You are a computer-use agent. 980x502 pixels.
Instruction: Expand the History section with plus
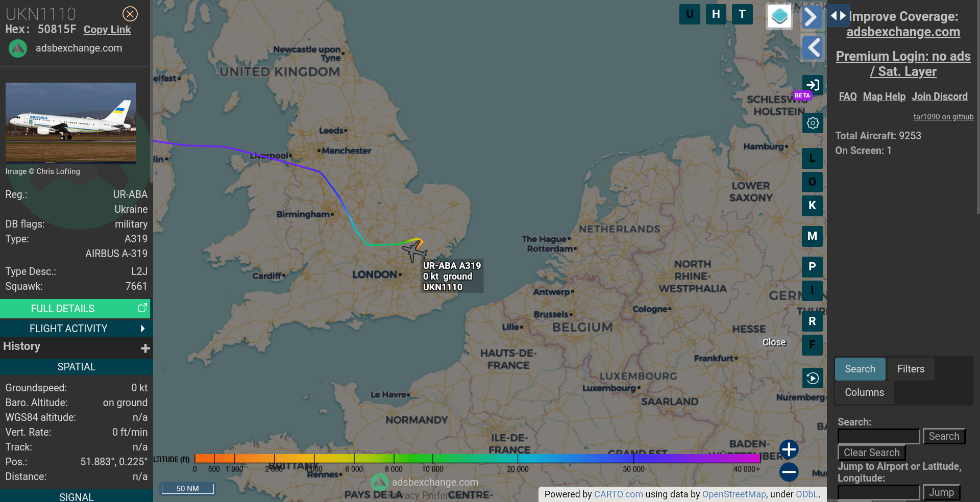[145, 348]
